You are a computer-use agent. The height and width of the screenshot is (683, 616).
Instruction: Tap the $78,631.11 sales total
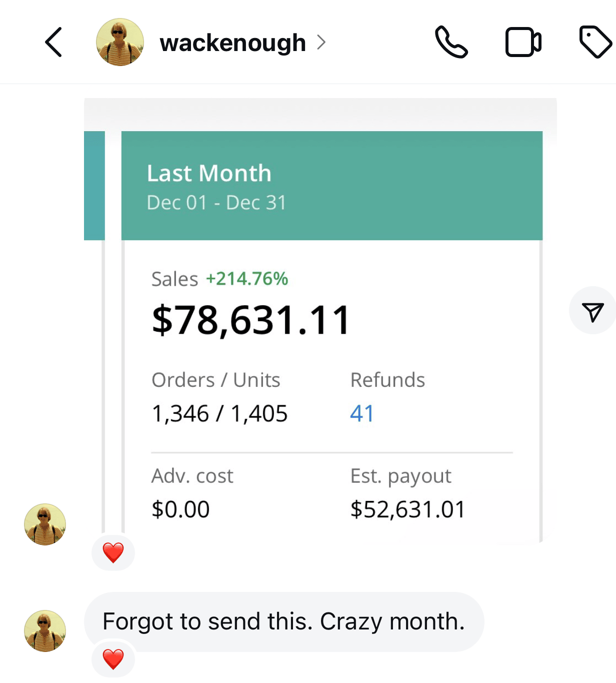pos(251,320)
